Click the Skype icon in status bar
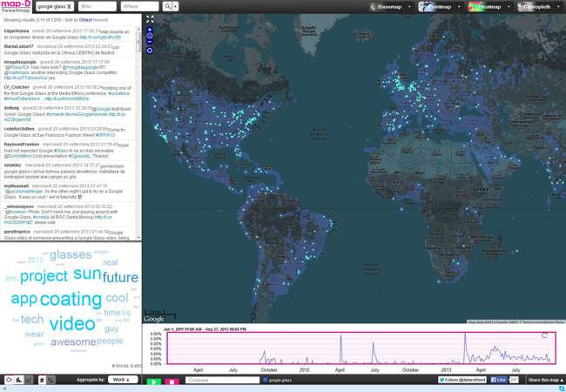 tap(562, 389)
